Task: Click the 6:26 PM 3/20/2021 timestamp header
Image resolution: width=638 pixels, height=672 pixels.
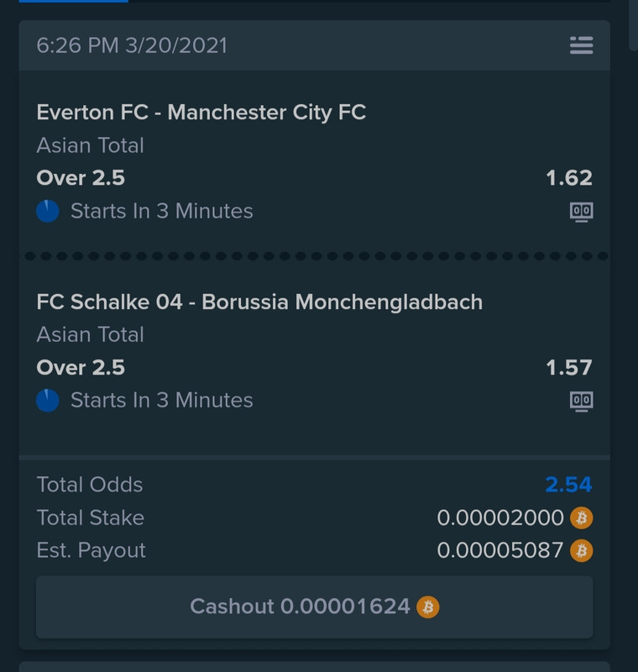Action: tap(132, 45)
